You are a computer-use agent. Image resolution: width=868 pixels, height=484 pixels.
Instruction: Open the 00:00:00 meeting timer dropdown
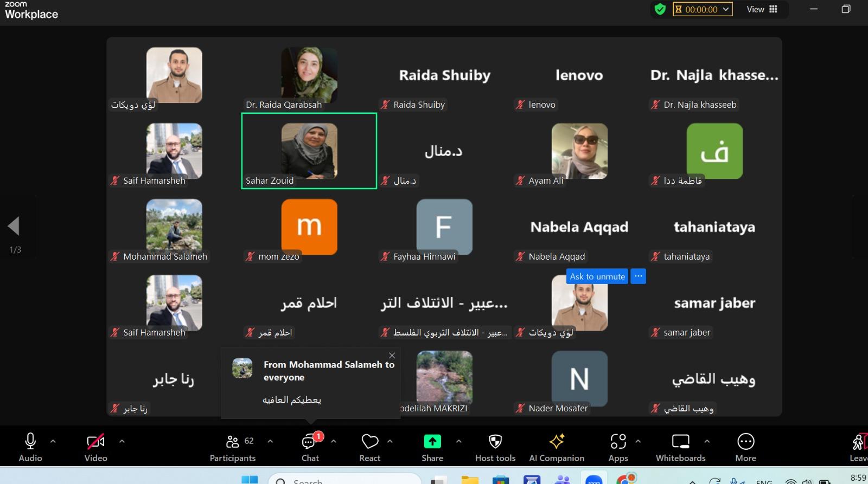(703, 9)
